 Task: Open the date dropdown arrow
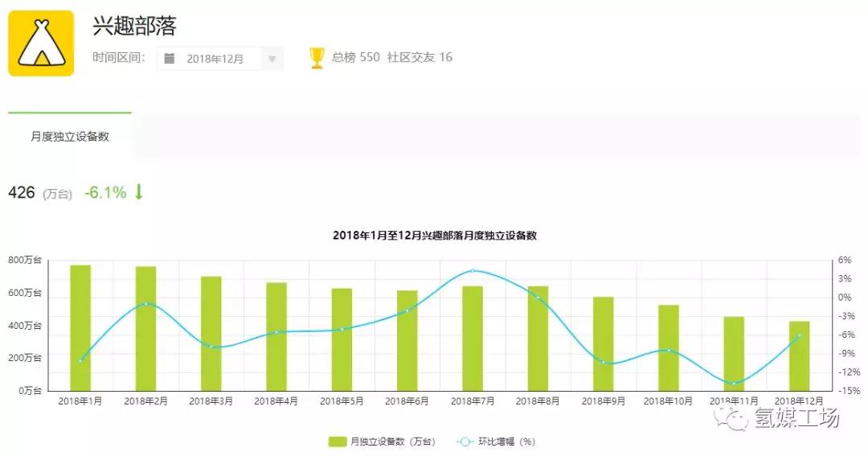272,59
